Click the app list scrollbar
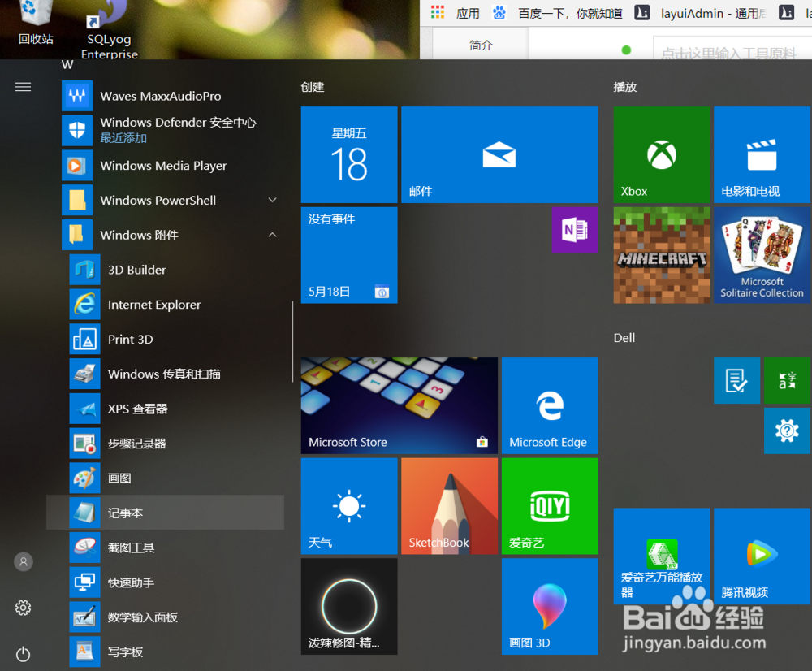Viewport: 812px width, 671px height. [x=292, y=341]
